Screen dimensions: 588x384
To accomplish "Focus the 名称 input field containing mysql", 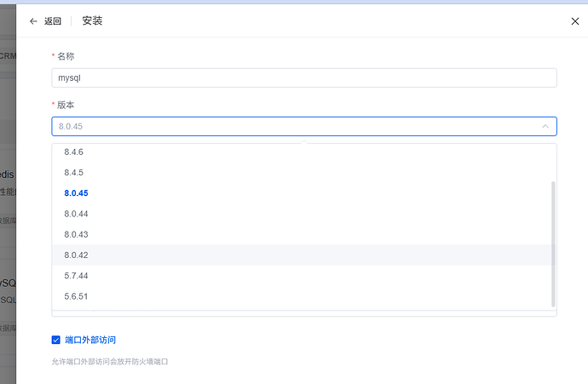I will coord(303,77).
